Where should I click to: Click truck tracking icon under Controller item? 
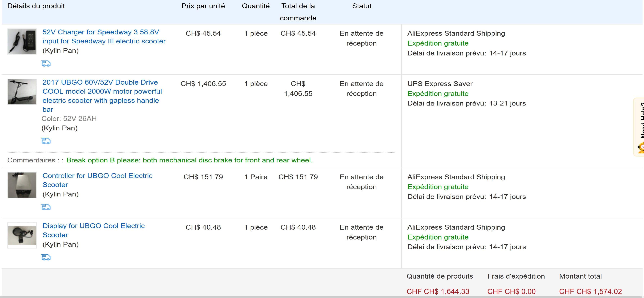pos(46,207)
